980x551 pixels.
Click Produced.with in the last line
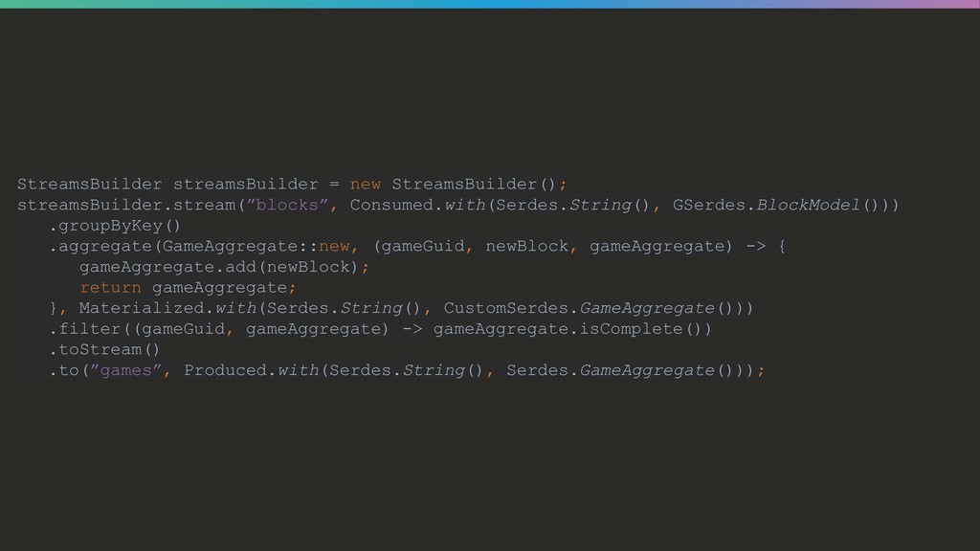click(x=252, y=370)
